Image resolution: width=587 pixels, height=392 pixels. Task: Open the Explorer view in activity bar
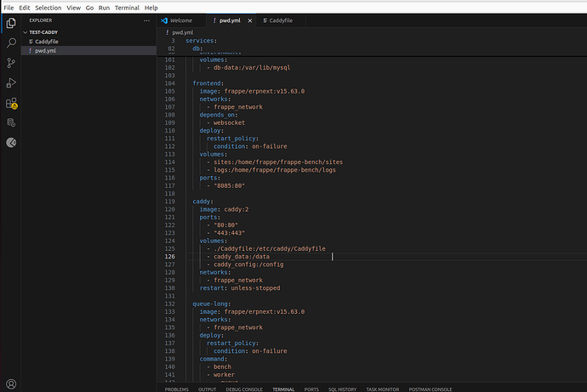pyautogui.click(x=11, y=23)
